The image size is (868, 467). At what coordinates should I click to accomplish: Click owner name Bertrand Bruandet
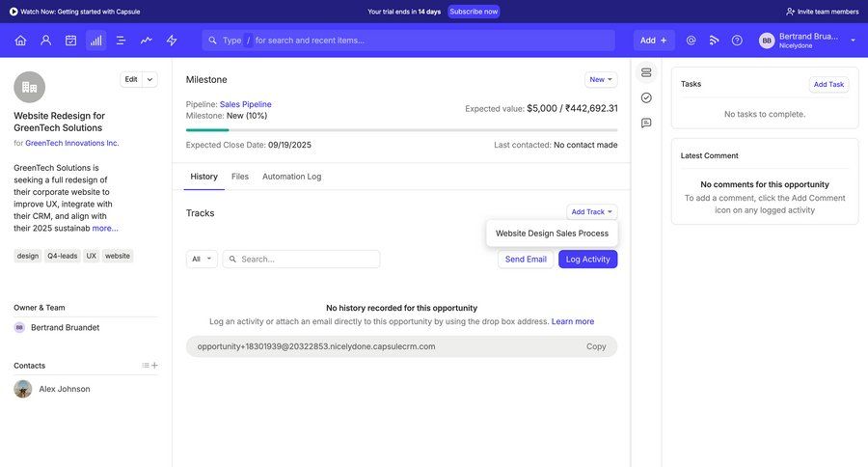(x=66, y=327)
